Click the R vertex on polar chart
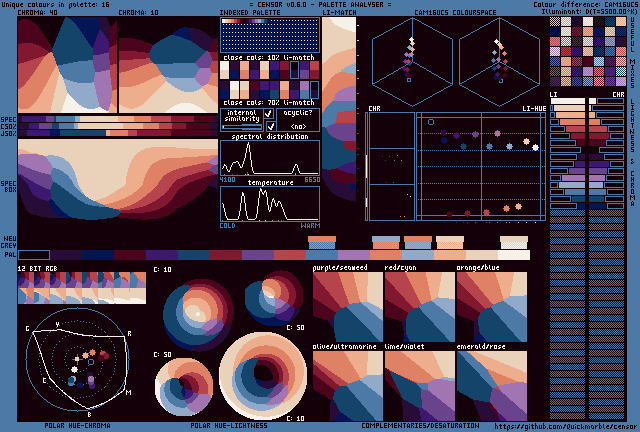The image size is (640, 432). coord(129,334)
